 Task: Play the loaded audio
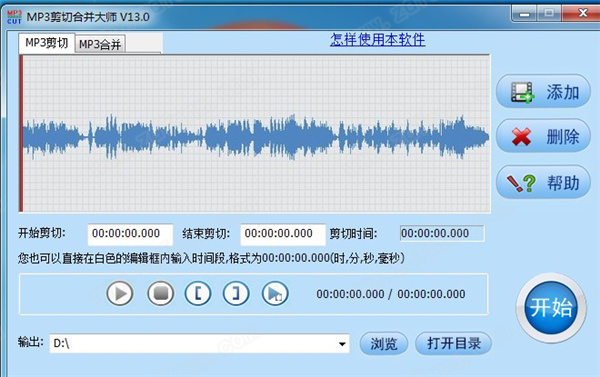[120, 294]
